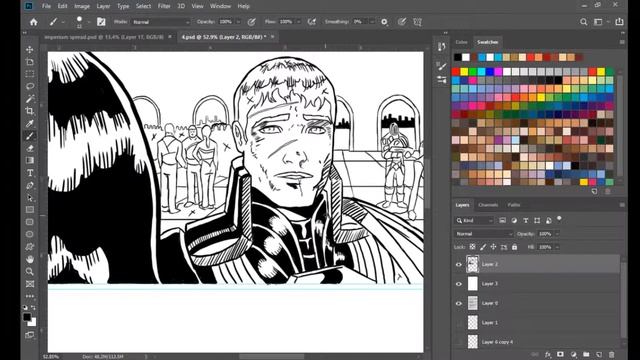The height and width of the screenshot is (360, 640).
Task: Open Smoothing value dropdown arrow
Action: tap(372, 22)
